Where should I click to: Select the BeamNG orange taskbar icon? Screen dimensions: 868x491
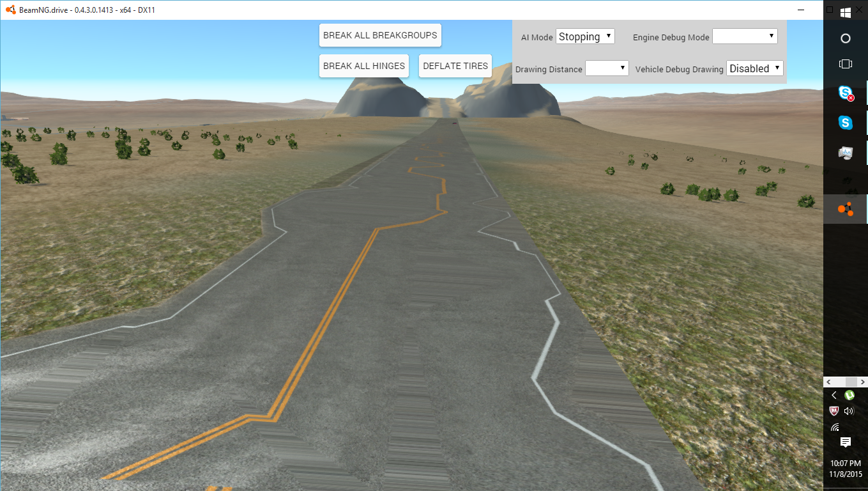point(846,208)
